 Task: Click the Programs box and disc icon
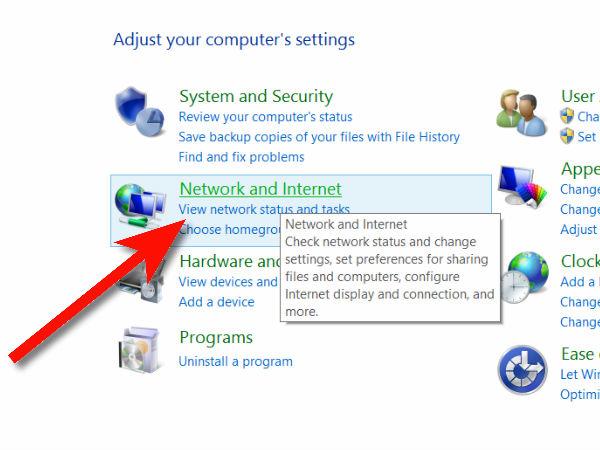(139, 349)
